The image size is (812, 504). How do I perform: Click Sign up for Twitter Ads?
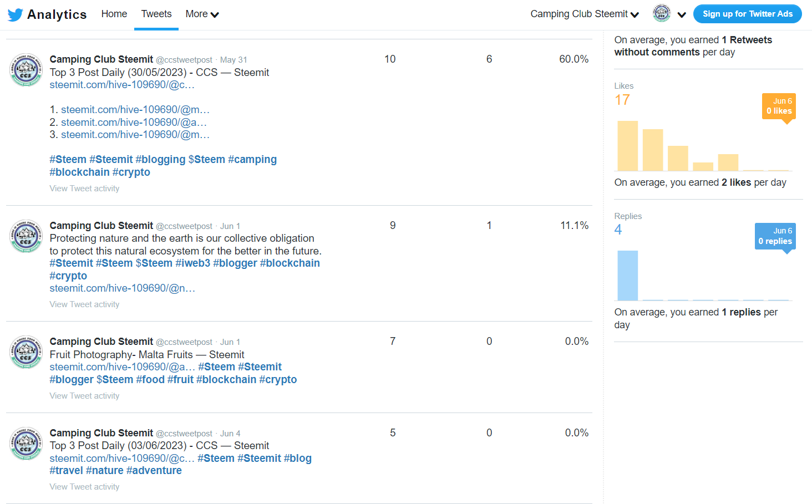(748, 14)
